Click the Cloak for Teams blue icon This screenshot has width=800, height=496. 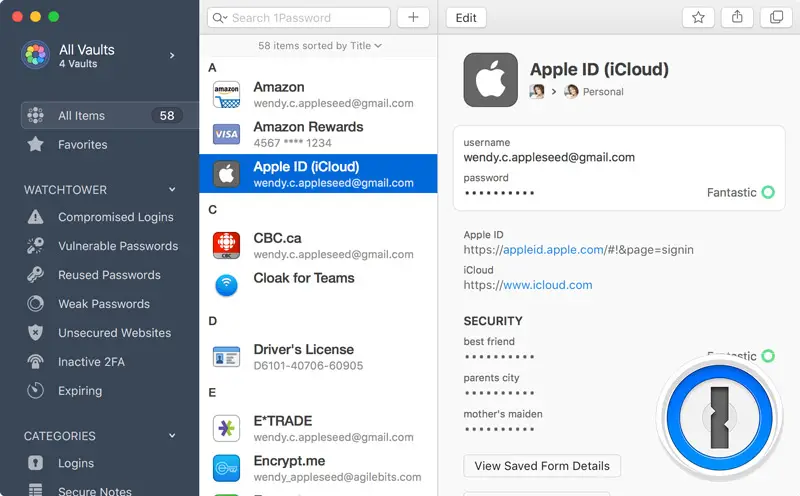227,285
